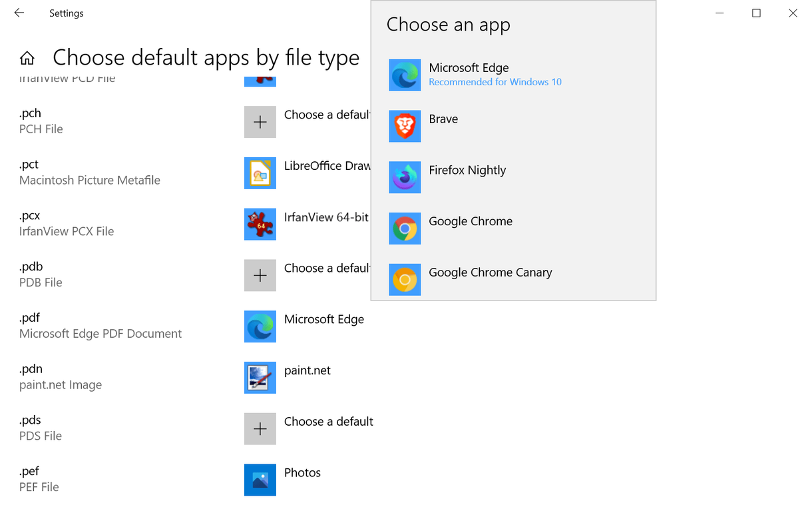This screenshot has height=505, width=812.
Task: Click the 'PEF File' description
Action: (39, 487)
